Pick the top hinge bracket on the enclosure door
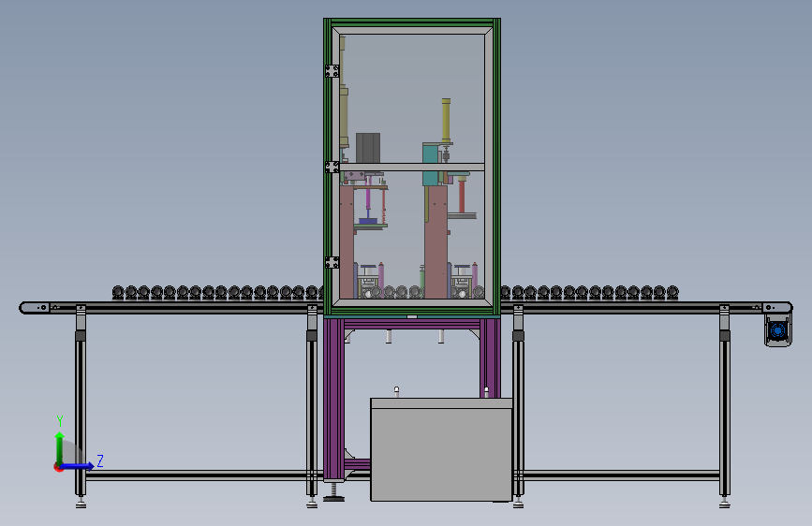The image size is (812, 526). 332,71
